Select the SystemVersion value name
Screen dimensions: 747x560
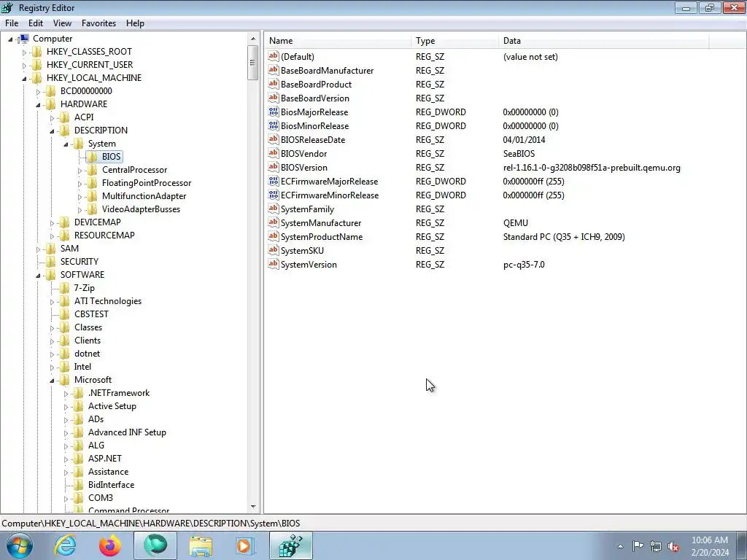coord(309,264)
